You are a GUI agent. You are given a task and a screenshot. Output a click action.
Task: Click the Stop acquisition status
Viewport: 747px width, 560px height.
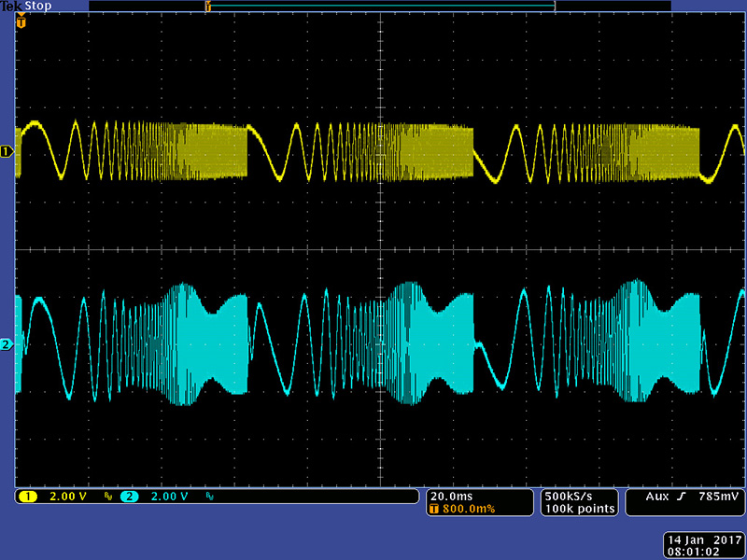[x=39, y=7]
